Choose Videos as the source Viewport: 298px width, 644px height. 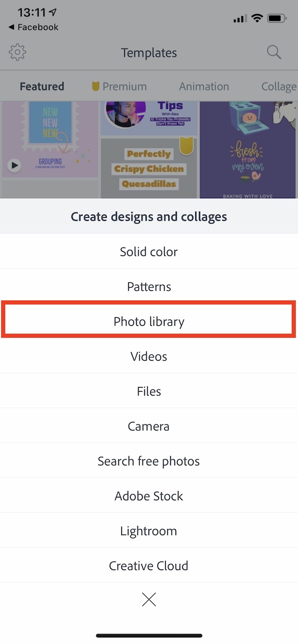149,356
